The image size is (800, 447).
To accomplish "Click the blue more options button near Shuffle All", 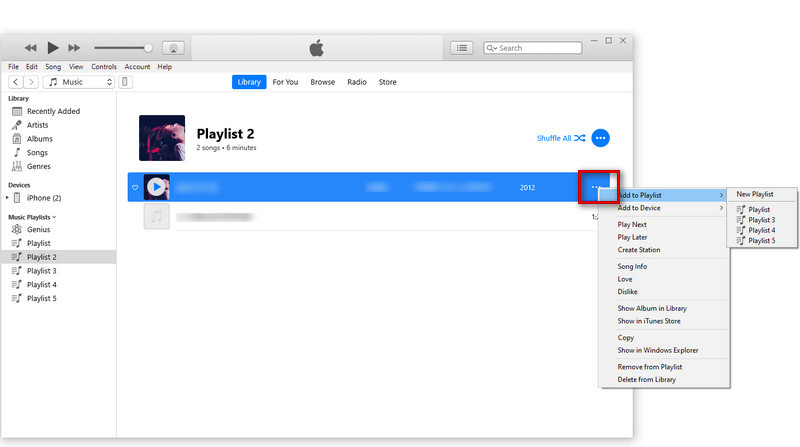I will 600,138.
